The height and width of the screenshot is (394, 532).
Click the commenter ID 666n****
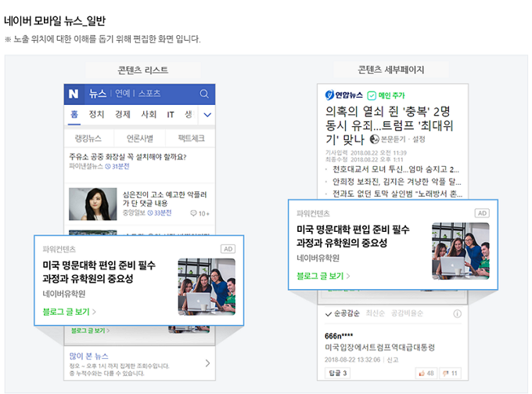[339, 336]
